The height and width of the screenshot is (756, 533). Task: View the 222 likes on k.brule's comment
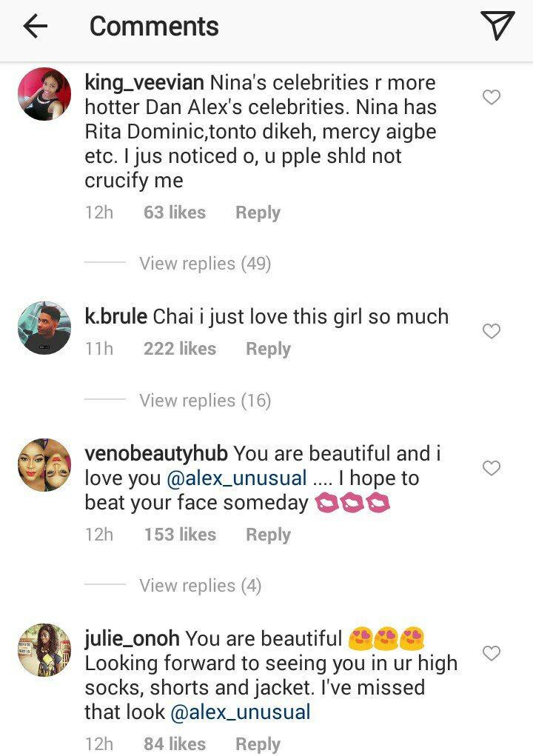coord(180,349)
